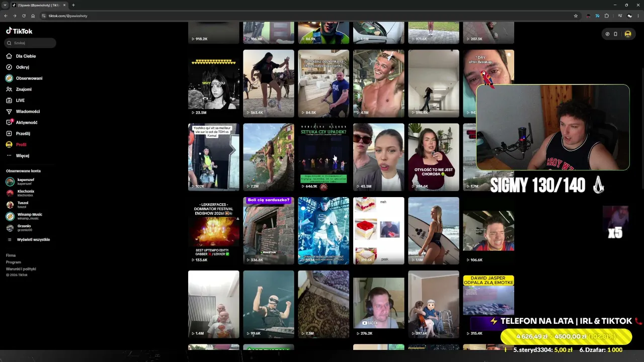Screen dimensions: 644x362
Task: Open the video with 106.6K views
Action: tap(489, 231)
